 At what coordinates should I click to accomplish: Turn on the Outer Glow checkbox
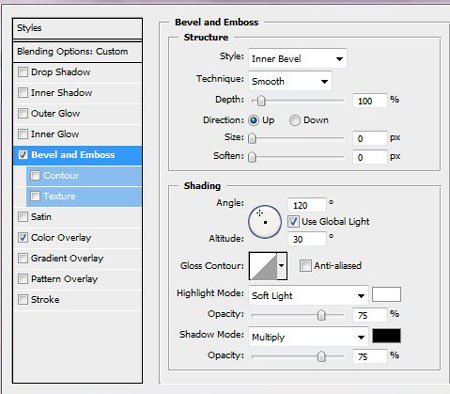tap(23, 113)
